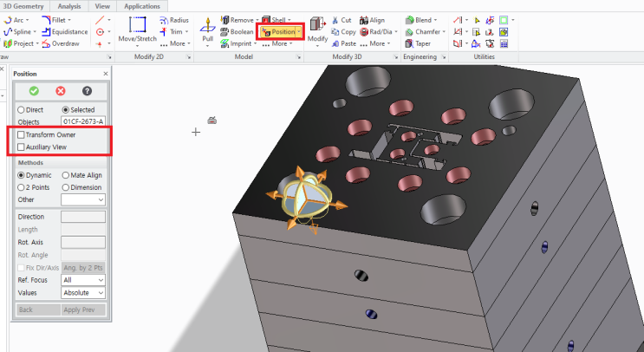
Task: Open Modify 3D group dialog launcher
Action: coord(395,57)
